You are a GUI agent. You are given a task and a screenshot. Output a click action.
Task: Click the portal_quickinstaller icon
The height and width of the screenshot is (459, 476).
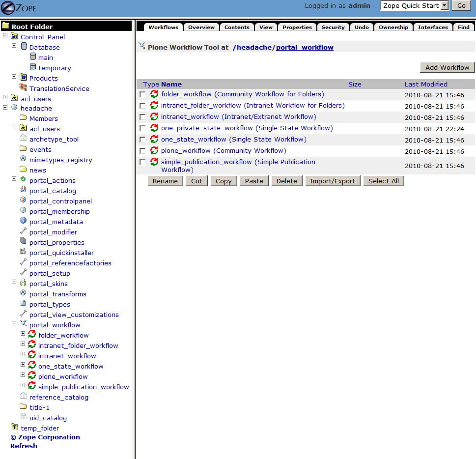point(23,251)
